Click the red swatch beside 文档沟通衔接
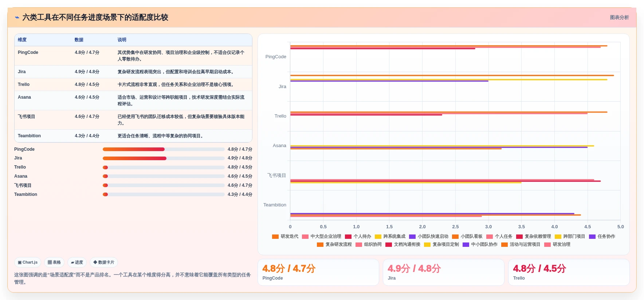The image size is (644, 300). pos(389,245)
